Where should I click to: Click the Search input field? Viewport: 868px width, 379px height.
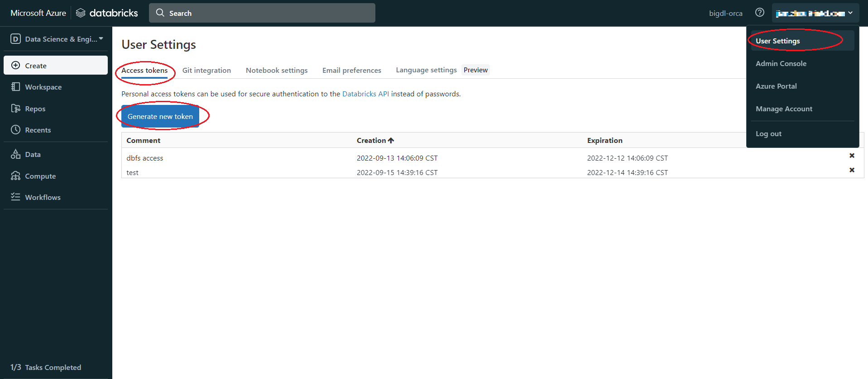click(262, 13)
